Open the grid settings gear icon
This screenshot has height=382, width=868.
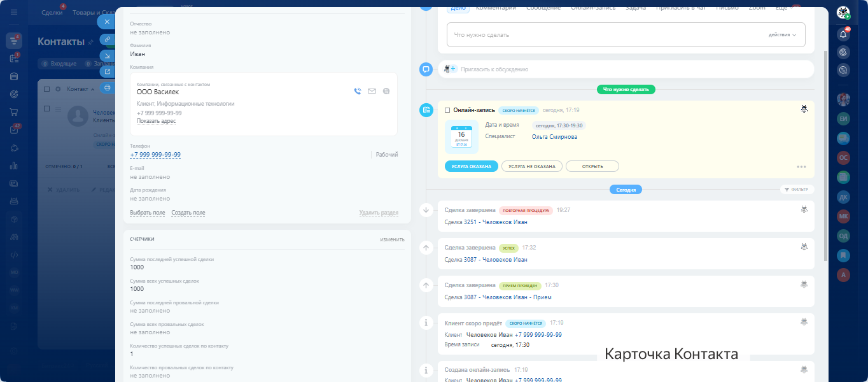tap(58, 89)
